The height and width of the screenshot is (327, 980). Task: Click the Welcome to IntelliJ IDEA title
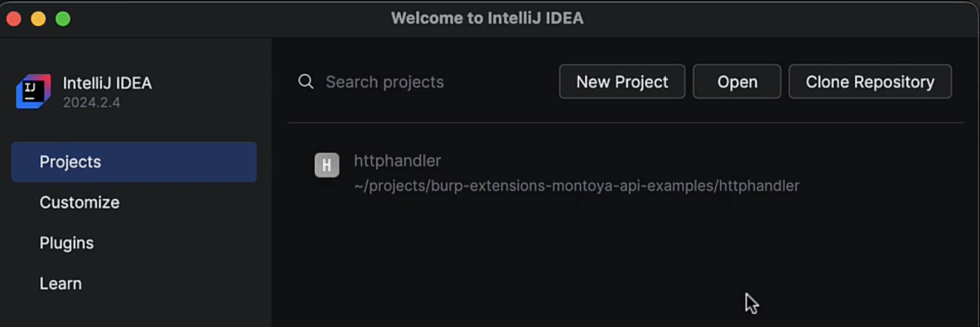tap(487, 18)
